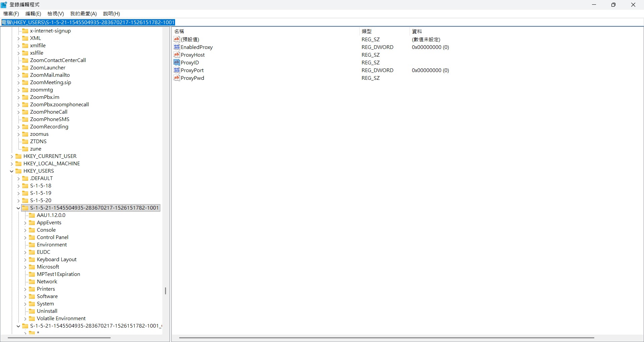The image size is (644, 342).
Task: Select the ZoomPhoneSMS key name
Action: 50,119
